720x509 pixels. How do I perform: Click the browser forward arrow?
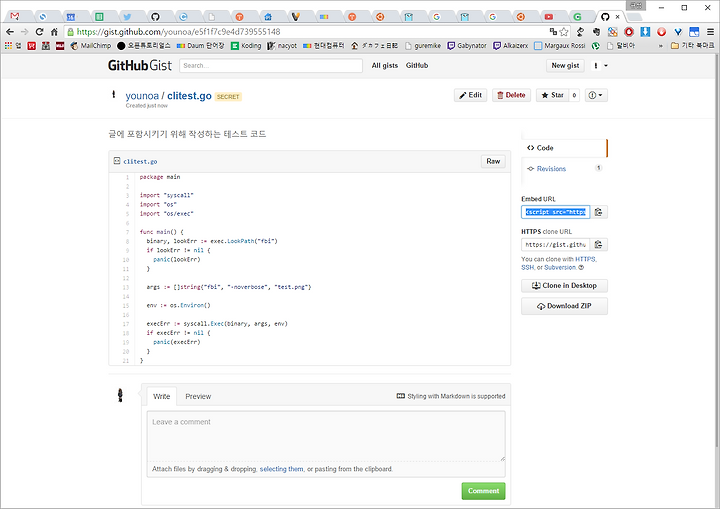[24, 32]
